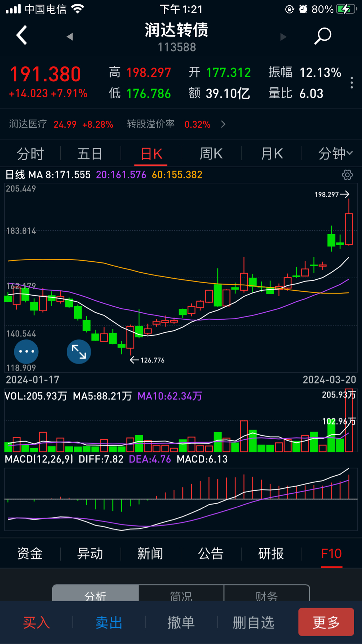Open chart settings gear icon
The image size is (362, 644).
pos(347,175)
